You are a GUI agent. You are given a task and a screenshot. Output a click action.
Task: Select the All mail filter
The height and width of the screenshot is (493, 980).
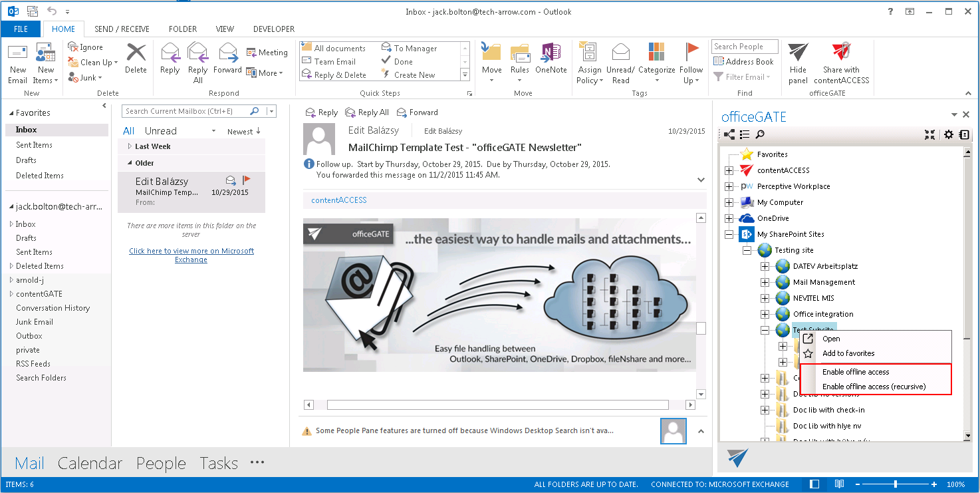tap(129, 131)
